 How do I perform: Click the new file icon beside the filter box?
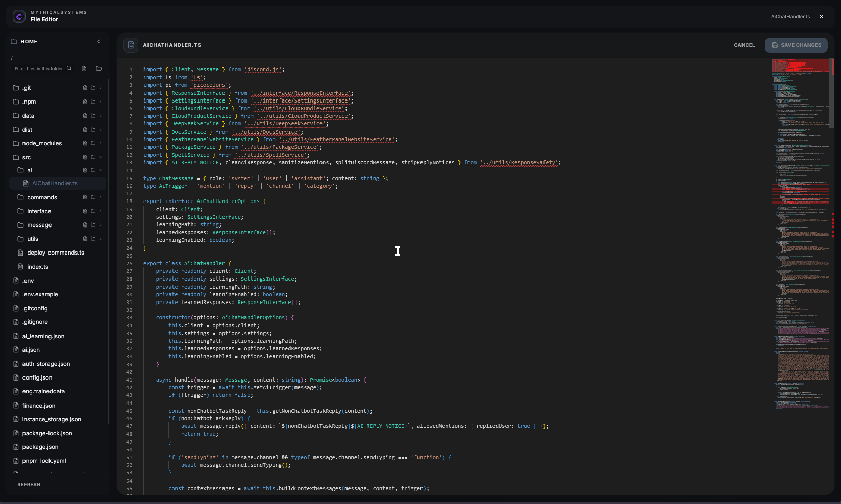click(84, 69)
